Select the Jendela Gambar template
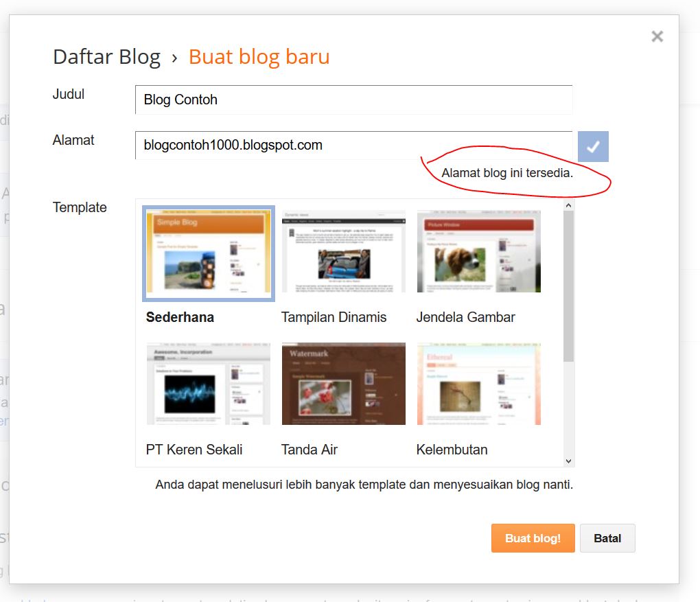700x602 pixels. (x=478, y=253)
